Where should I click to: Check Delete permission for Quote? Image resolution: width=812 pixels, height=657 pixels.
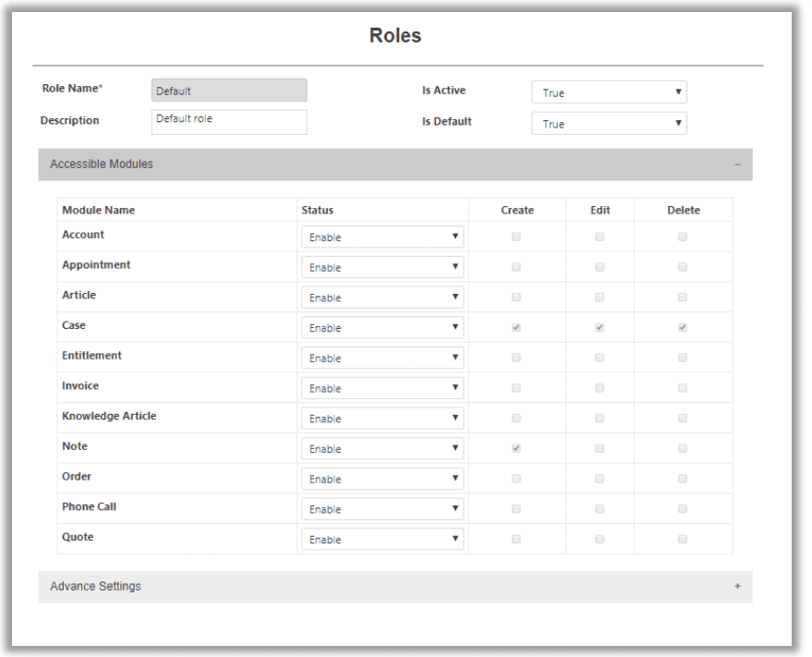pyautogui.click(x=683, y=539)
